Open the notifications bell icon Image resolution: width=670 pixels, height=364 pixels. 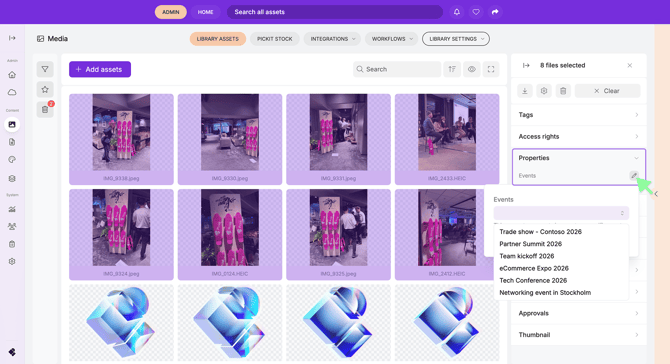point(457,12)
